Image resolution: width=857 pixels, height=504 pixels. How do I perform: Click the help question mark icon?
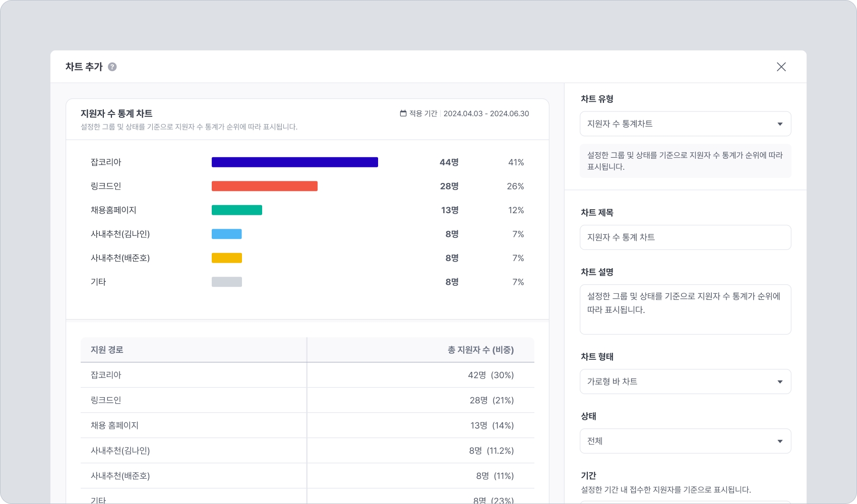click(x=112, y=67)
